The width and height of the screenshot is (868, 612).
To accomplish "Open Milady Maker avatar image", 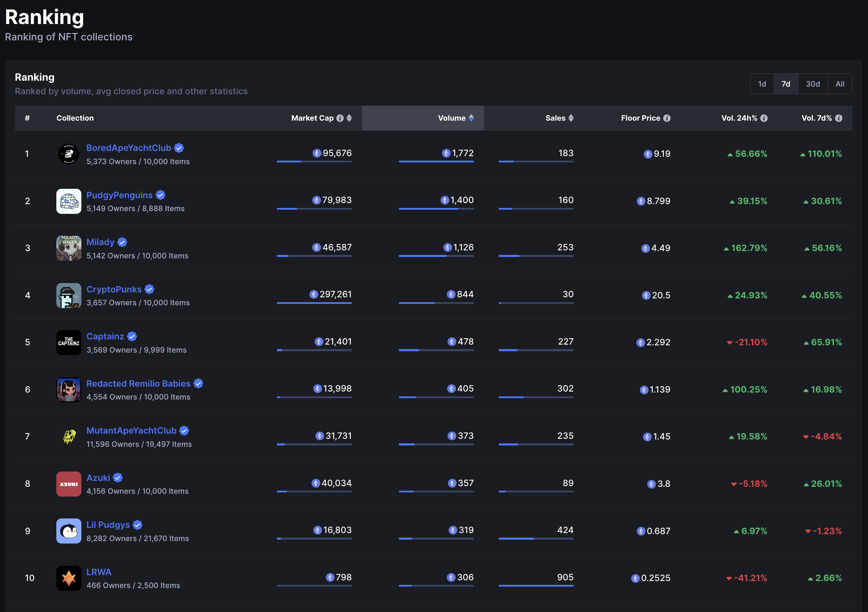I will (69, 248).
